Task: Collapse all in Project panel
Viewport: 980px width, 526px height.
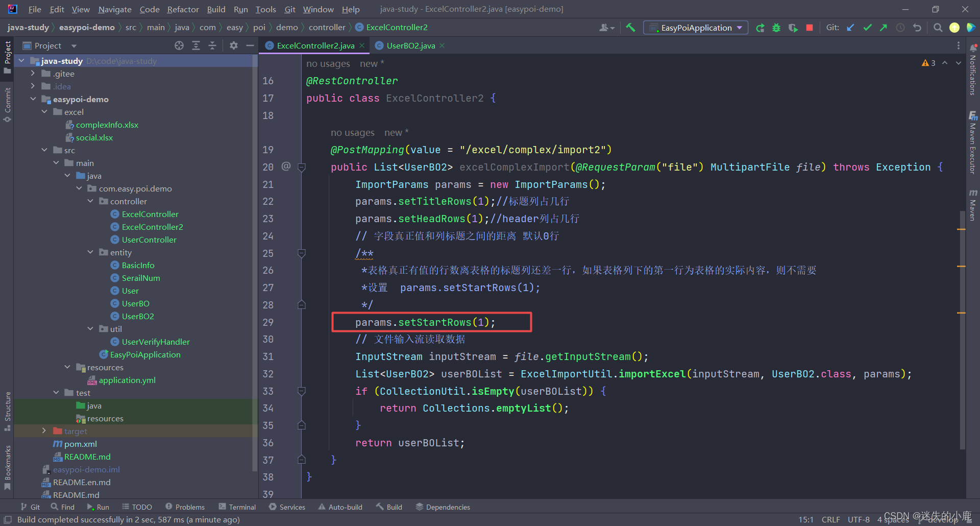Action: [212, 45]
